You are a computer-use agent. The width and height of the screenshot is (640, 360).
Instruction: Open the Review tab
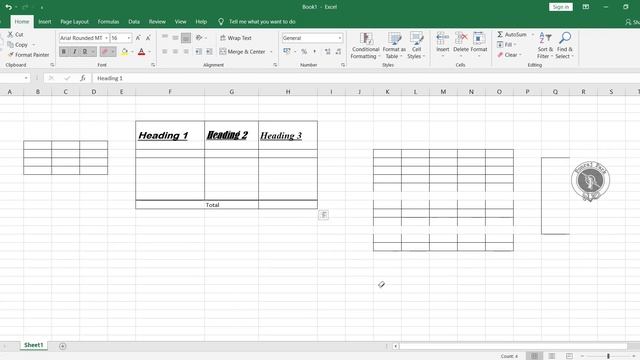(157, 22)
